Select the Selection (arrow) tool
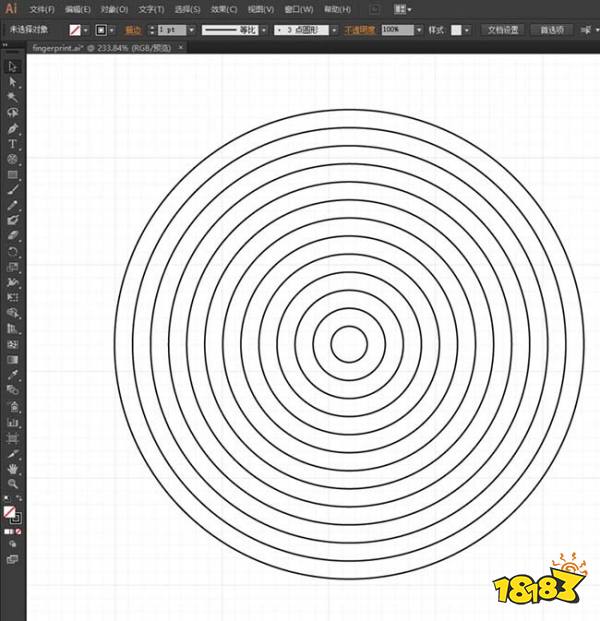This screenshot has height=621, width=600. 13,66
